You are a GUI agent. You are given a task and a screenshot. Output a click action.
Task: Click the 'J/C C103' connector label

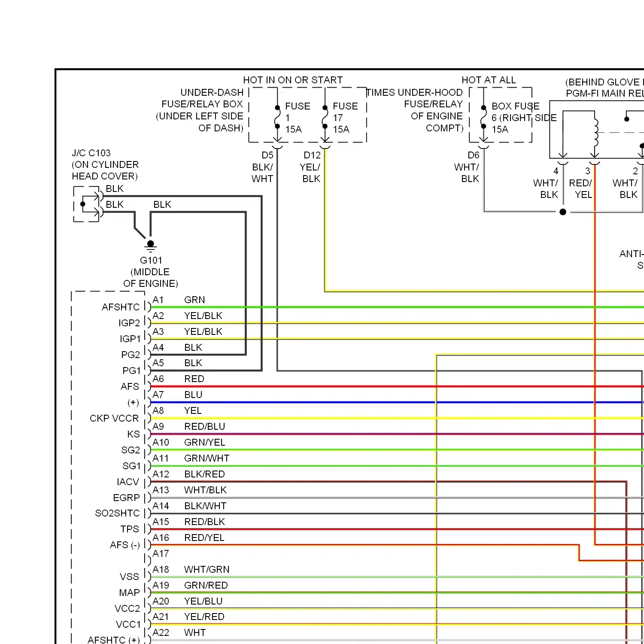(91, 153)
